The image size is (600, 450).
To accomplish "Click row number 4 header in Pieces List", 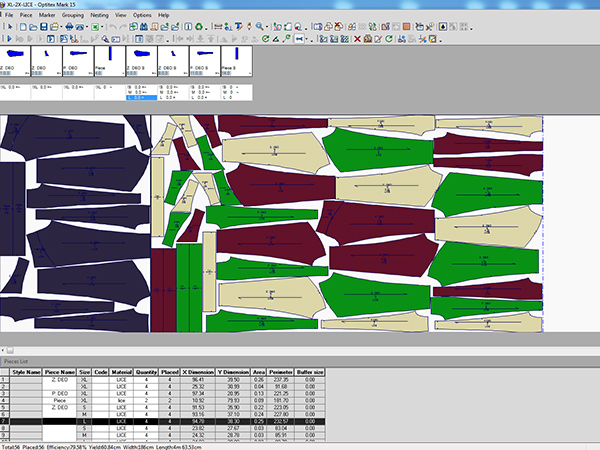I will 5,400.
